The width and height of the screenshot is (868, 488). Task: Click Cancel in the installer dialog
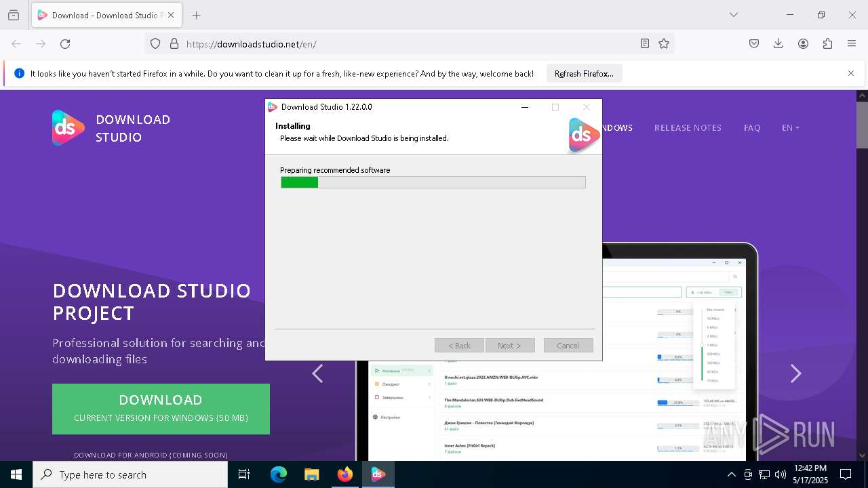568,345
